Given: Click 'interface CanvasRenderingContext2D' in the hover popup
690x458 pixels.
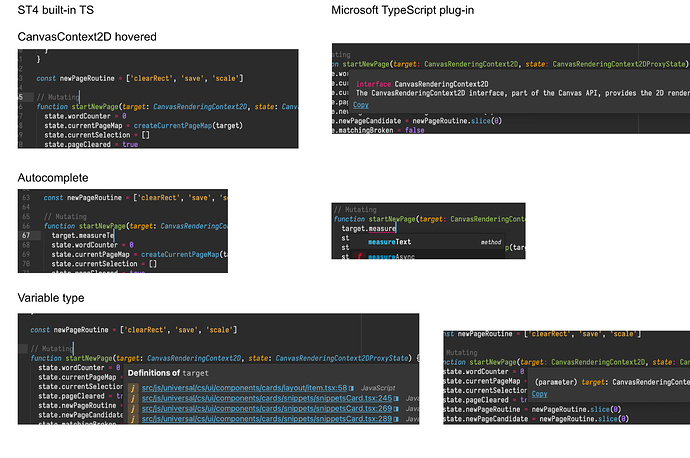Looking at the screenshot, I should tap(422, 84).
